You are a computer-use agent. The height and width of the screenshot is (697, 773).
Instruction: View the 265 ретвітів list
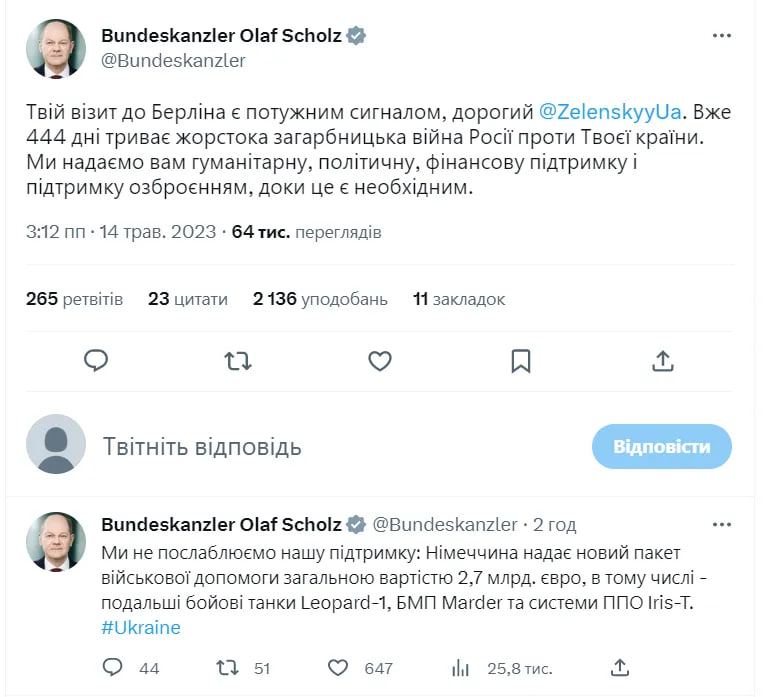[75, 298]
